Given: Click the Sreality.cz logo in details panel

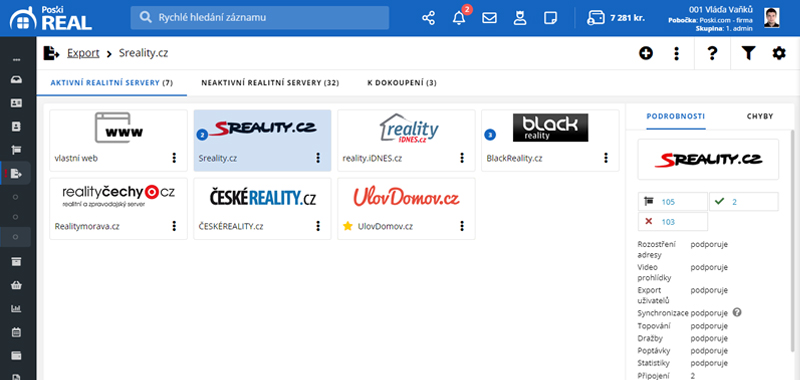Looking at the screenshot, I should tap(708, 159).
